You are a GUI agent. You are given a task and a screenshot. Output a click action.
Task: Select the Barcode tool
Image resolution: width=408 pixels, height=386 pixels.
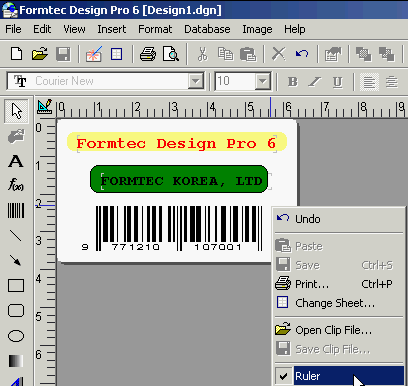point(16,211)
